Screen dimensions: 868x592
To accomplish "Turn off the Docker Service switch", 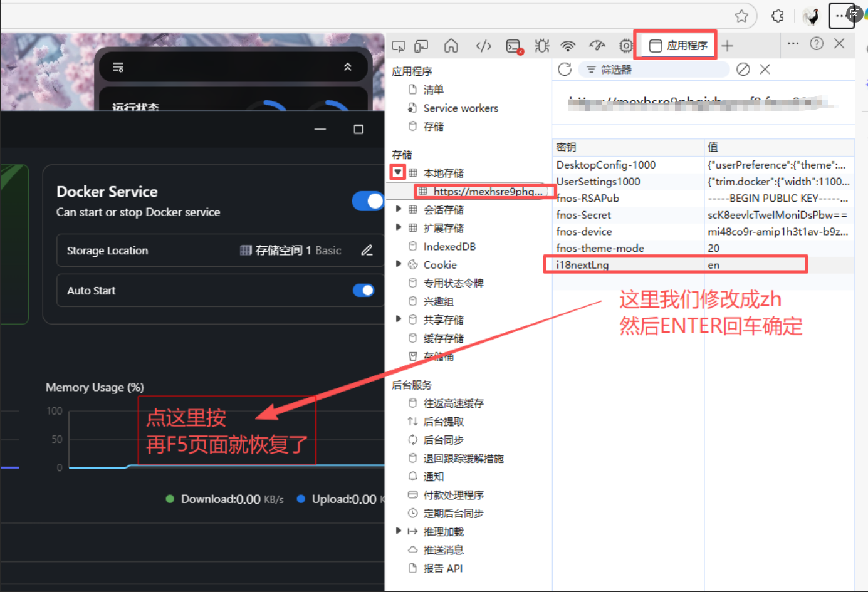I will [368, 201].
